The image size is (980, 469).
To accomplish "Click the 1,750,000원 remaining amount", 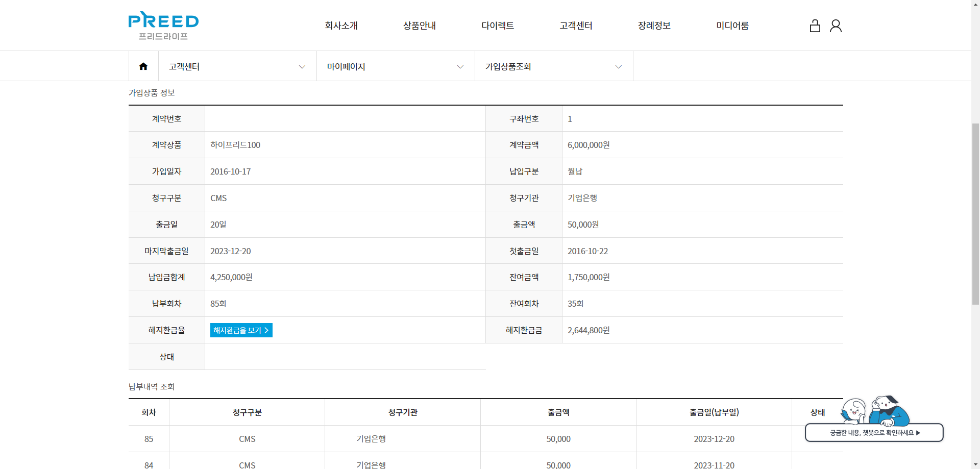I will (589, 277).
